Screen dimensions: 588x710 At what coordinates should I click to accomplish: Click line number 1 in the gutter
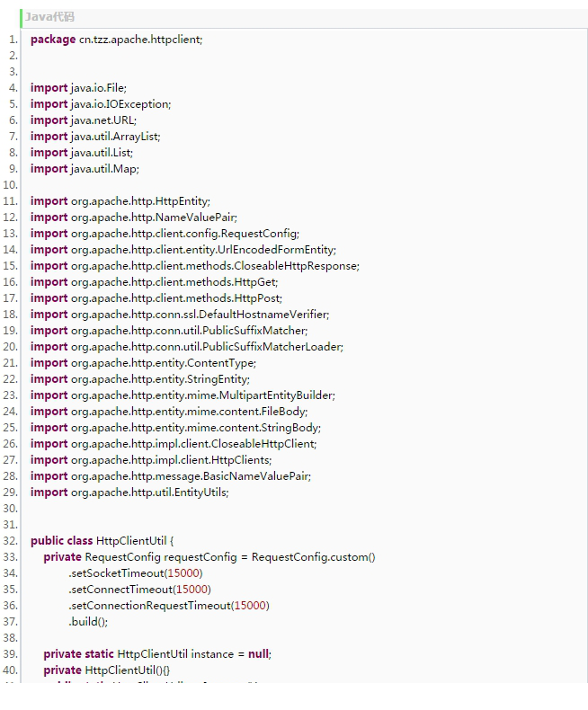pos(13,40)
